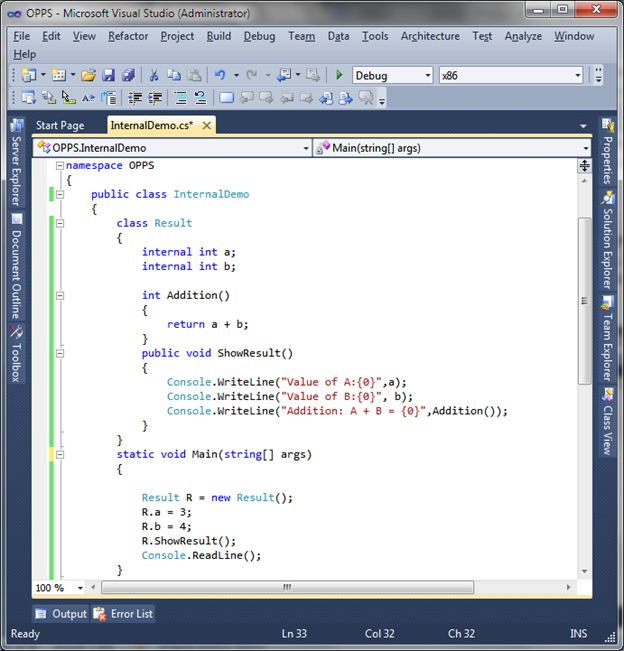Click the Redo toolbar icon

coord(251,75)
